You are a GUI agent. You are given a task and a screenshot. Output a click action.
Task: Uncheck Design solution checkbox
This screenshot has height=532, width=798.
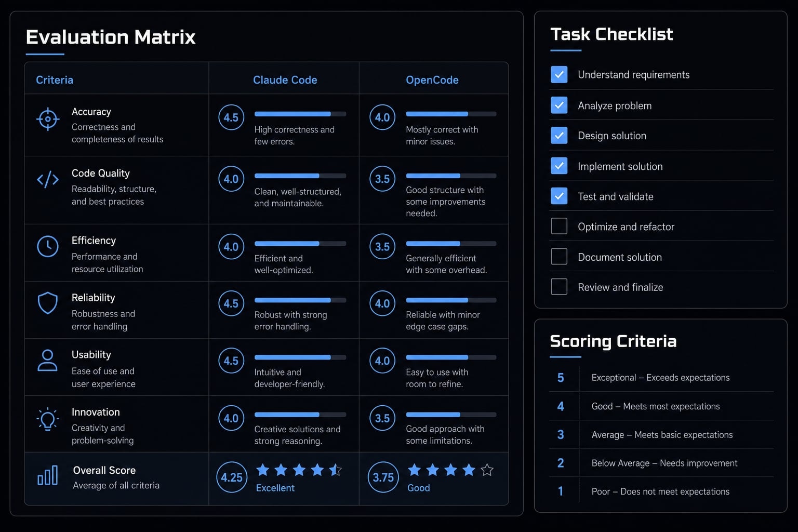point(559,136)
